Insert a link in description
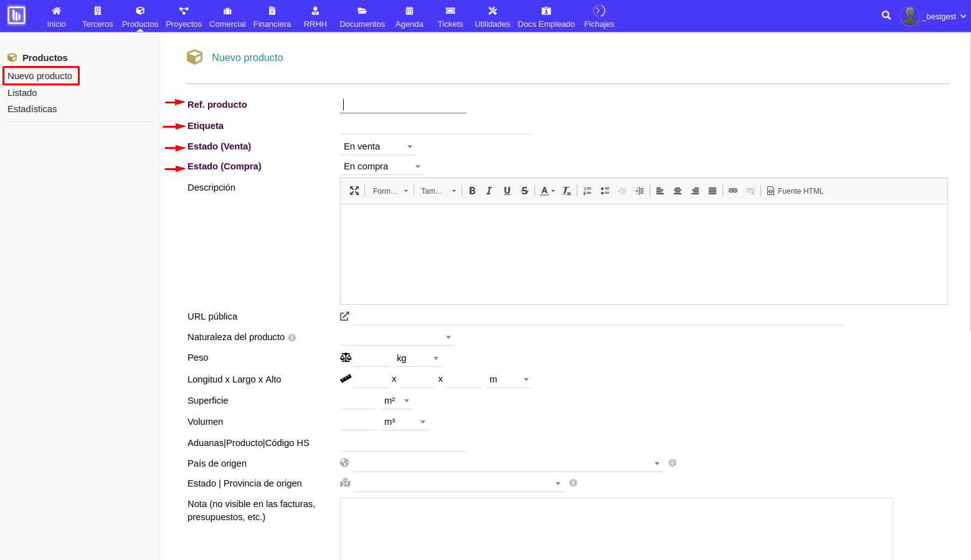The image size is (971, 560). tap(733, 191)
